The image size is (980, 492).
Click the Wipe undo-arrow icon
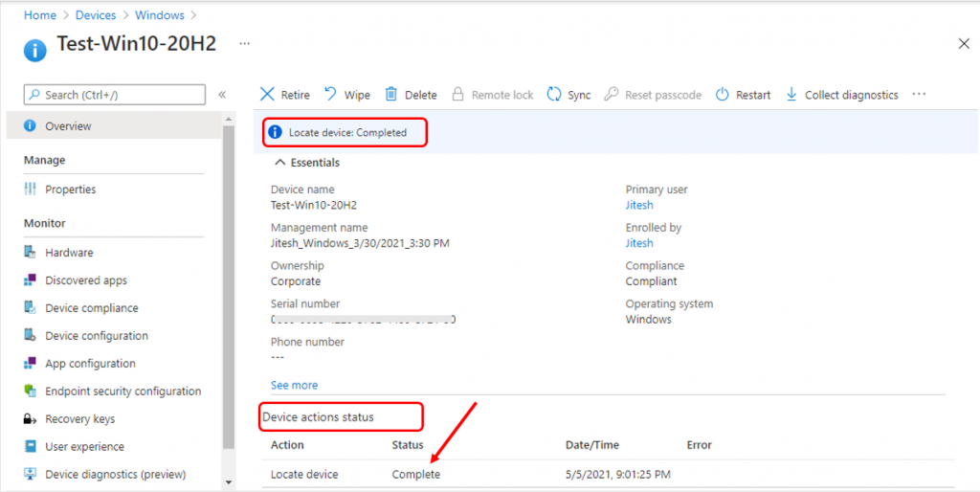tap(331, 94)
